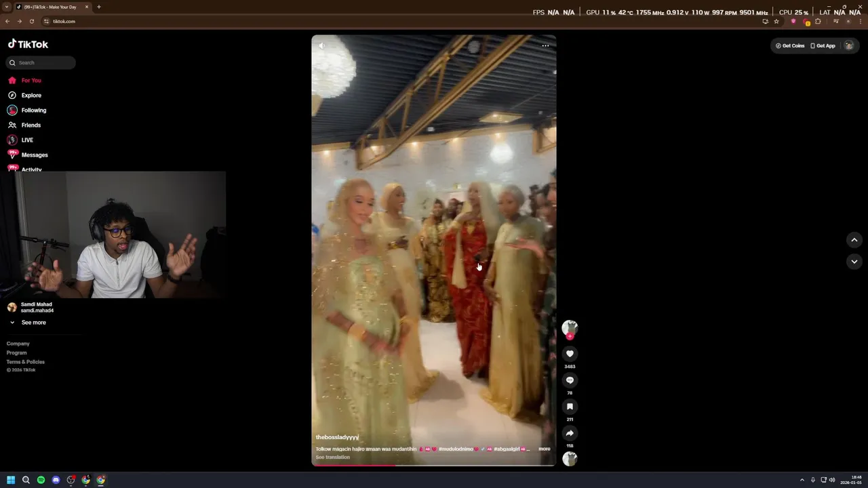Open Messages
This screenshot has height=488, width=868.
tap(28, 155)
